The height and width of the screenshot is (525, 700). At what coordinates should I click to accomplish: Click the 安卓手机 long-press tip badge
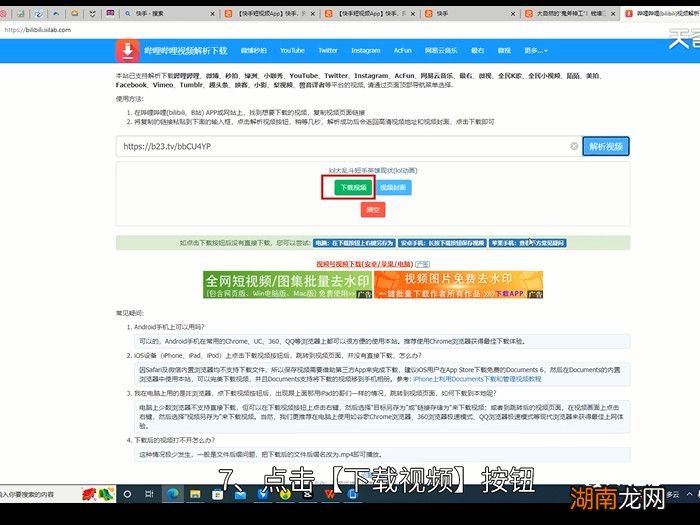(x=442, y=243)
